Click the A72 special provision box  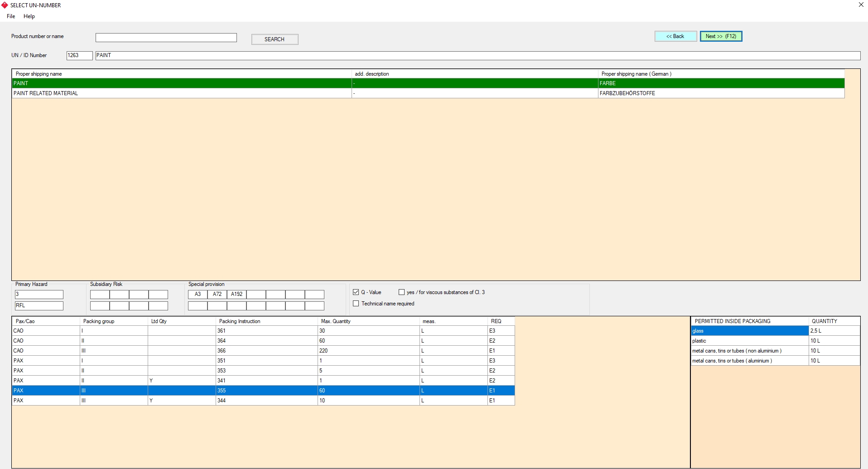[x=217, y=295]
